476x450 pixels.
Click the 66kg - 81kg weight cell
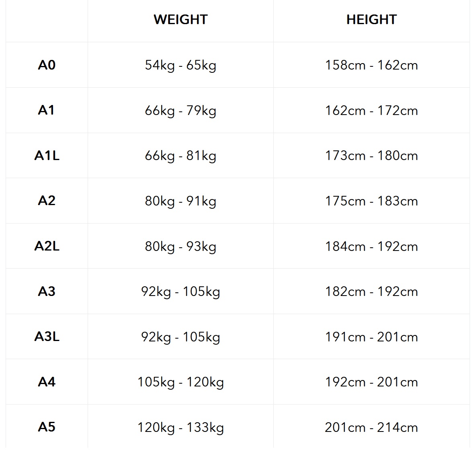click(181, 156)
